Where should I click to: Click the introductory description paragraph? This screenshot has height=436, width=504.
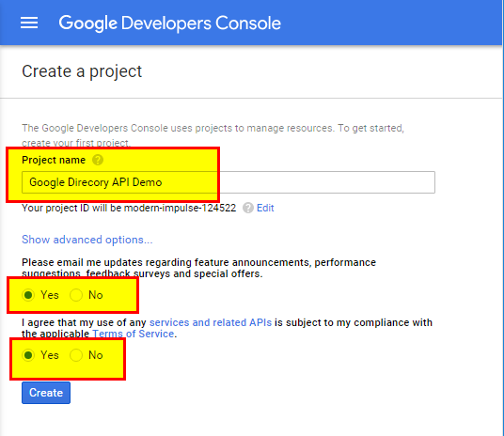pos(213,135)
